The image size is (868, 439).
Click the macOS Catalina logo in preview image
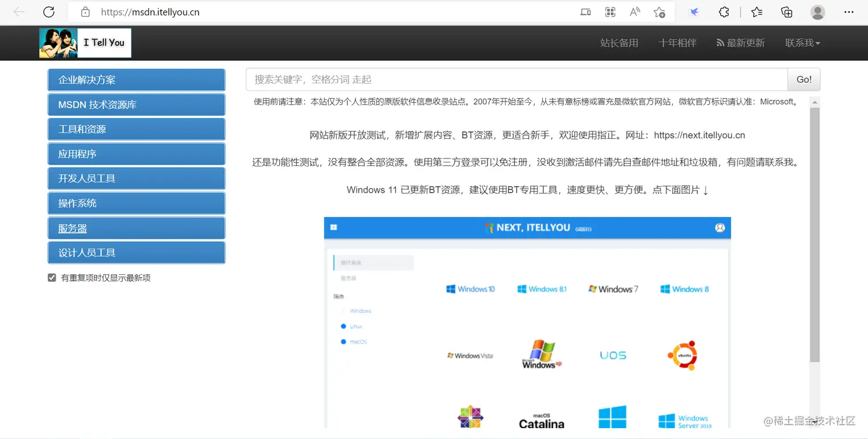pos(541,421)
